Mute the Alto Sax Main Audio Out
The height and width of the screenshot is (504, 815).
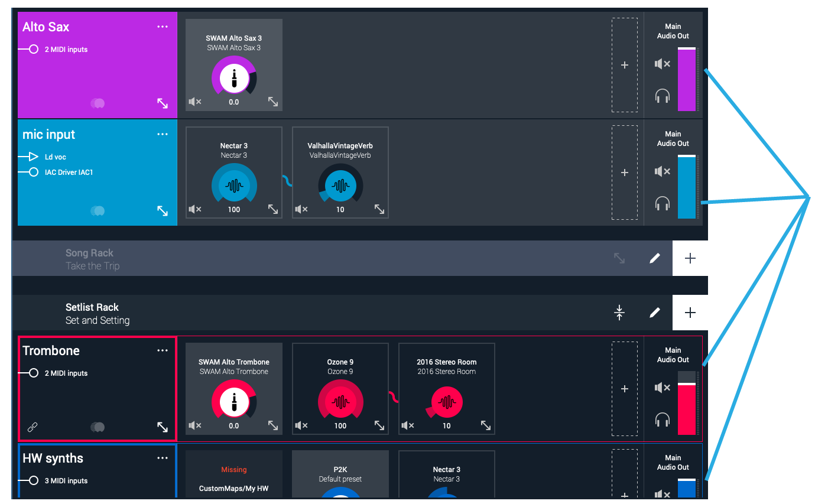(x=663, y=64)
